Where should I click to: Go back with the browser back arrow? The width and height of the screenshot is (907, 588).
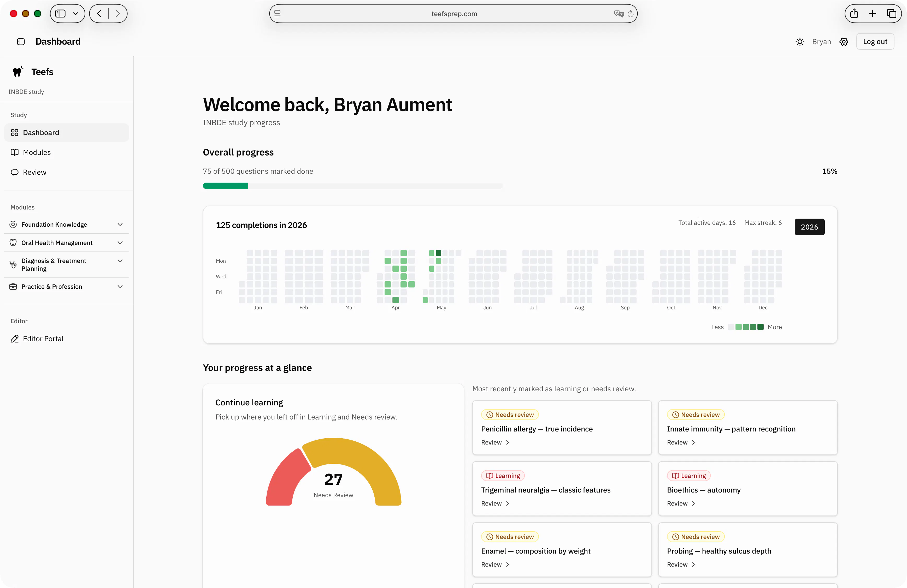99,14
